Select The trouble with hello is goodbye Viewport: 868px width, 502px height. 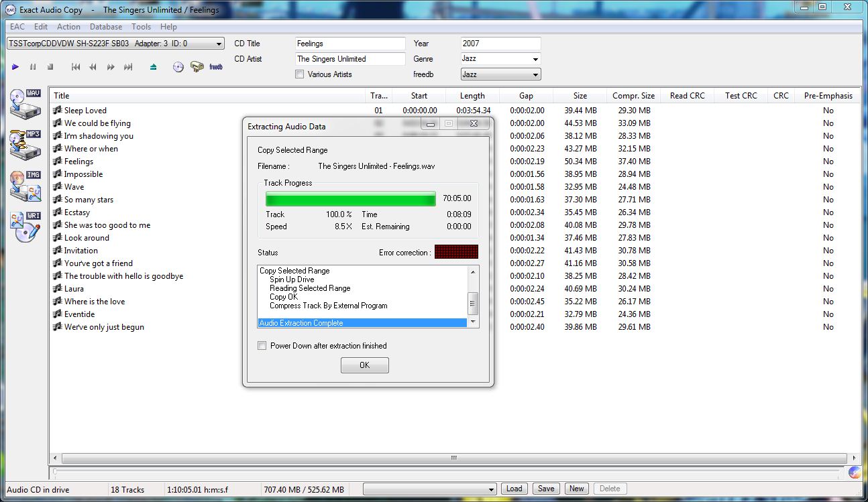[x=123, y=276]
